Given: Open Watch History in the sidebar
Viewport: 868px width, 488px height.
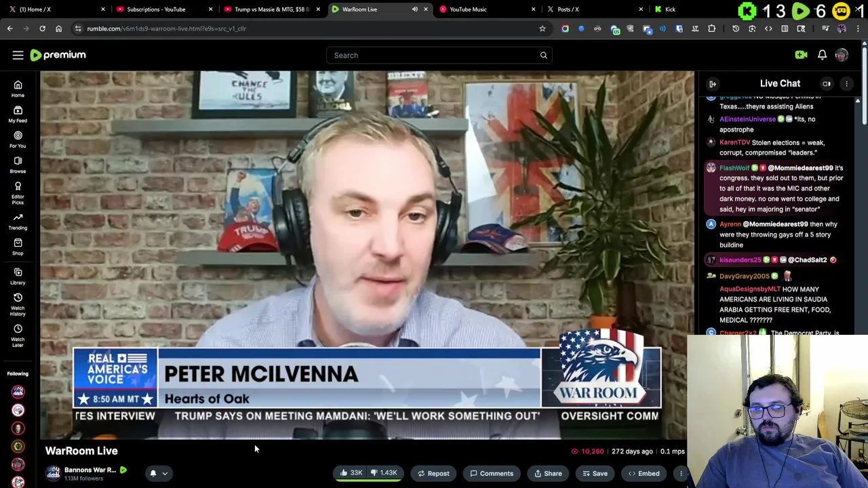Looking at the screenshot, I should [18, 305].
